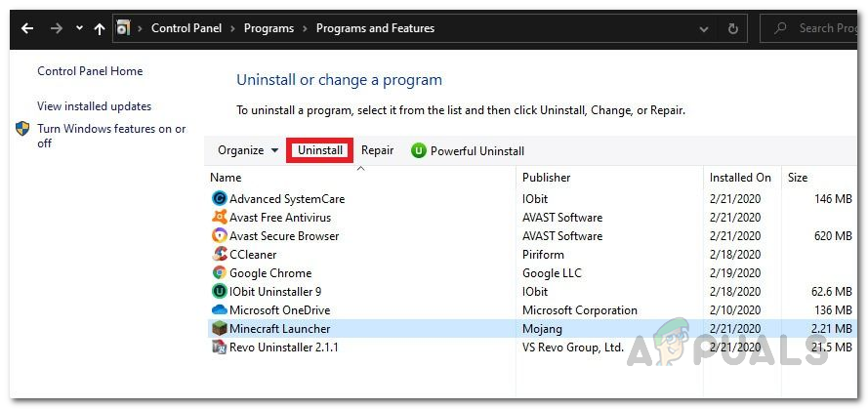
Task: Sort the list by Publisher column
Action: coord(547,178)
